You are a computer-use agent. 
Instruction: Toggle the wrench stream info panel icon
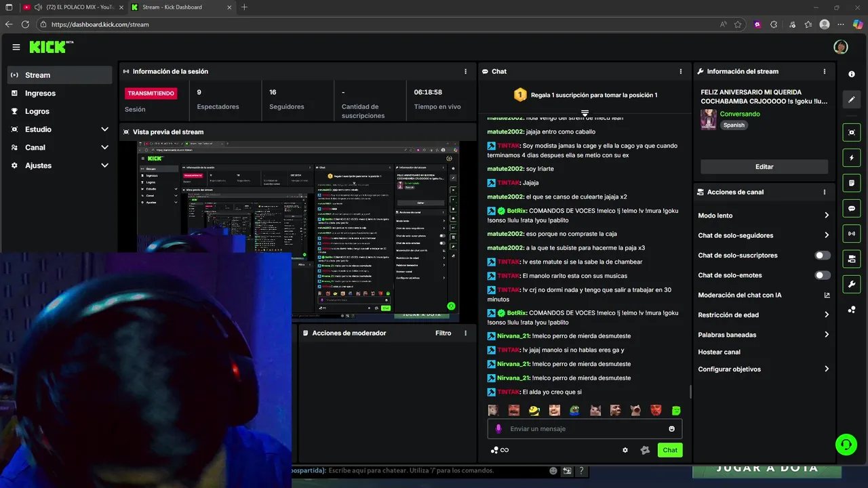click(852, 284)
